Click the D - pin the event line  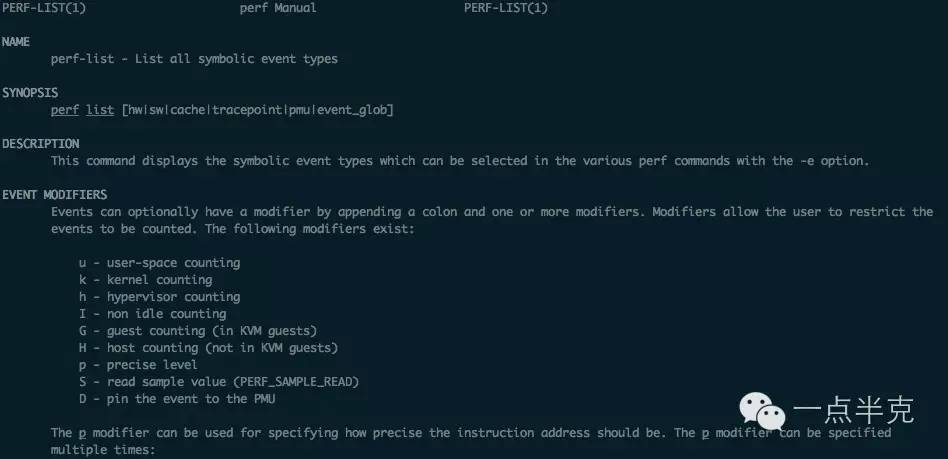tap(177, 399)
